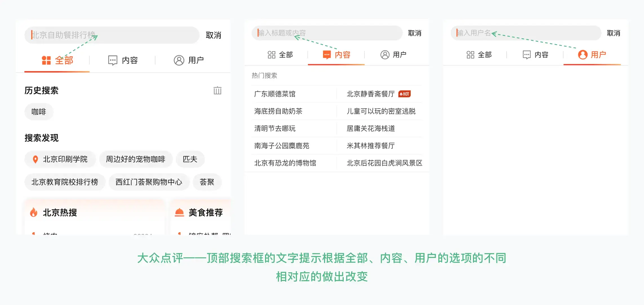Click the flame icon next to 北京热搜
The image size is (644, 305).
(34, 212)
